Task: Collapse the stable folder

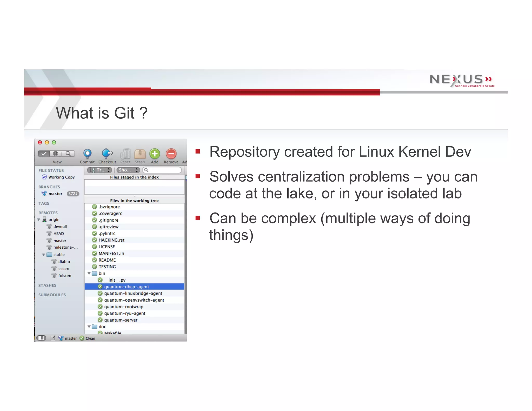Action: [44, 255]
